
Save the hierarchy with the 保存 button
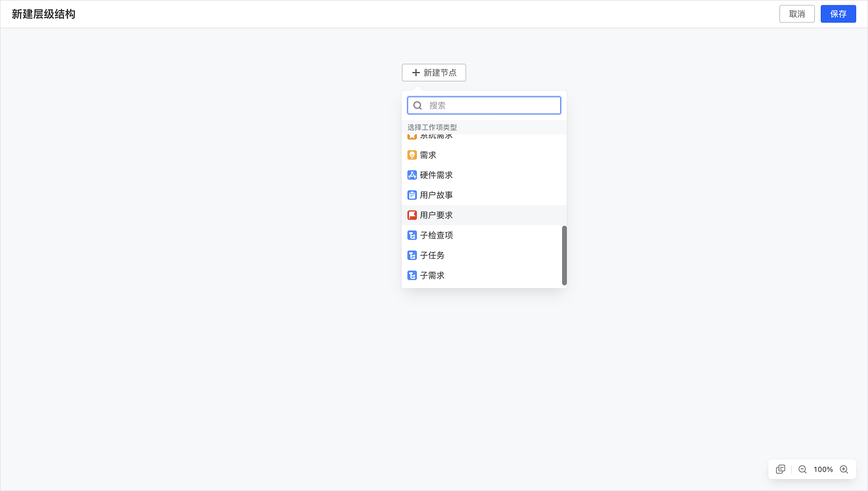click(838, 14)
